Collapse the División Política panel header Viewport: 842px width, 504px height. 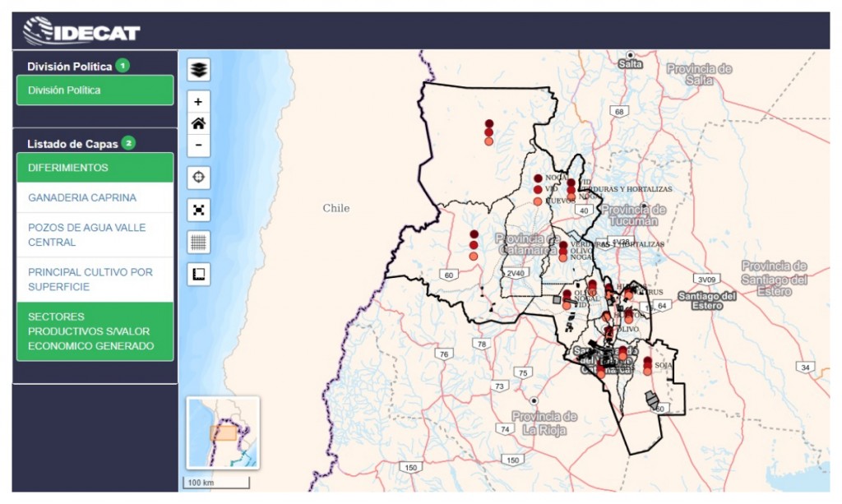tap(69, 66)
